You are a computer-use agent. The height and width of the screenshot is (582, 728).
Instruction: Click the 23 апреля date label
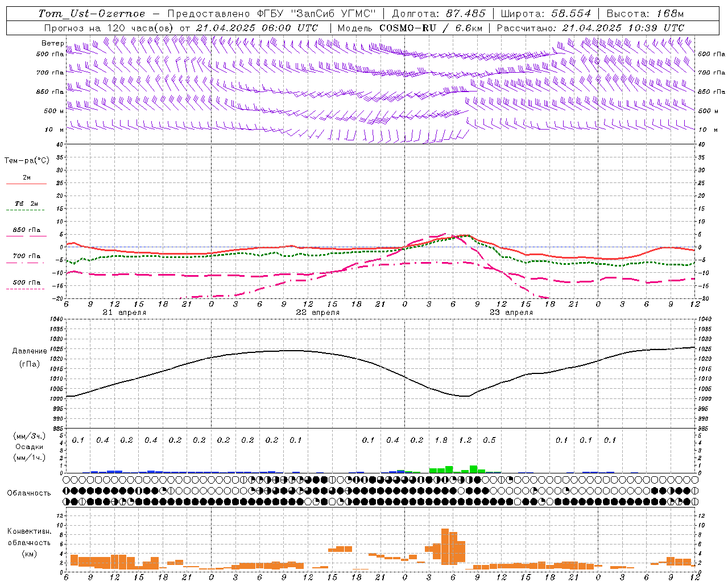[511, 313]
